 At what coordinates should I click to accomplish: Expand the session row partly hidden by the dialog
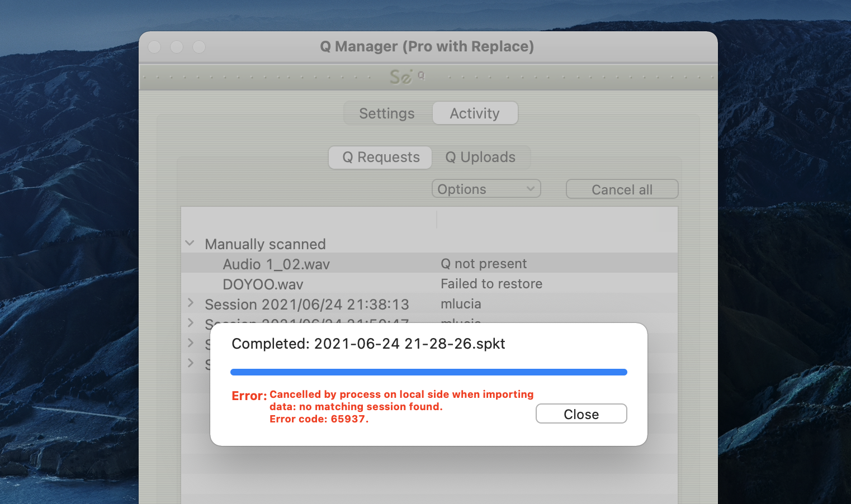[191, 323]
